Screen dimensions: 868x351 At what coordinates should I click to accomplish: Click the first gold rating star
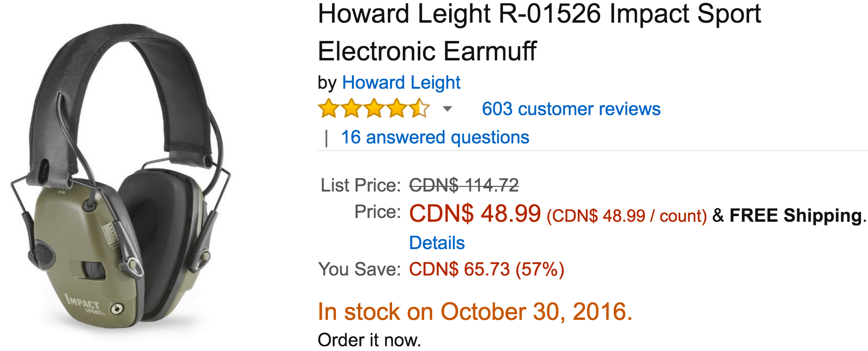tap(329, 109)
